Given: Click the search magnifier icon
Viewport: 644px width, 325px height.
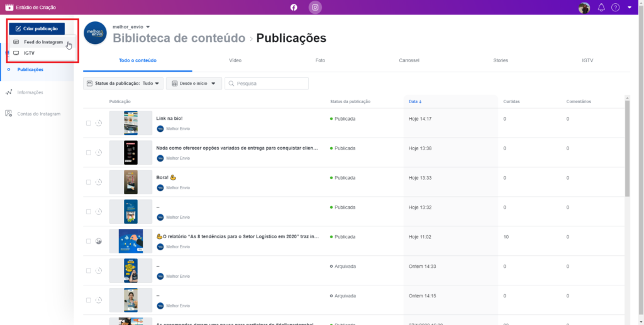Looking at the screenshot, I should [x=231, y=84].
